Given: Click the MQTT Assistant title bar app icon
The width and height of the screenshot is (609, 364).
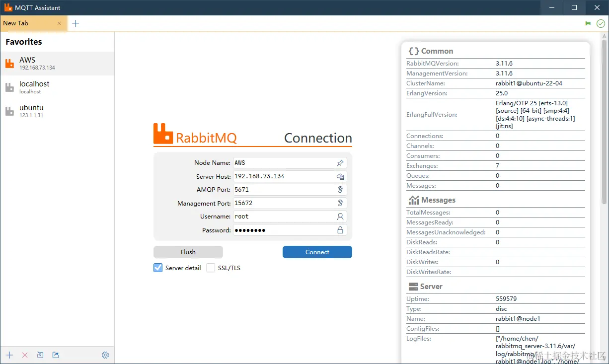Looking at the screenshot, I should click(x=8, y=7).
